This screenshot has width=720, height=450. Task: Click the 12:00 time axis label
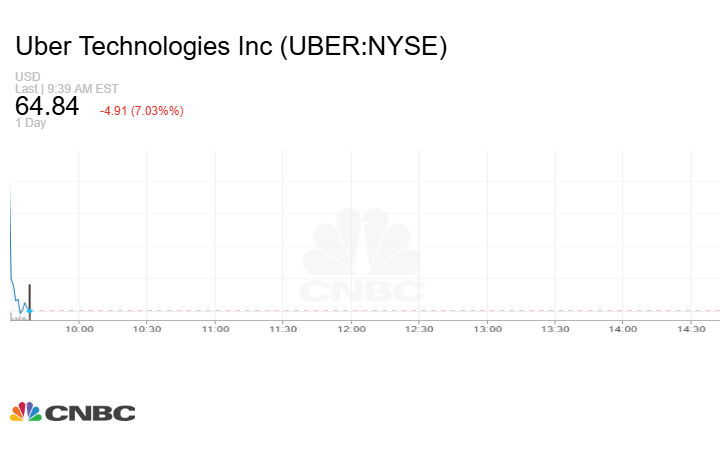(x=351, y=328)
